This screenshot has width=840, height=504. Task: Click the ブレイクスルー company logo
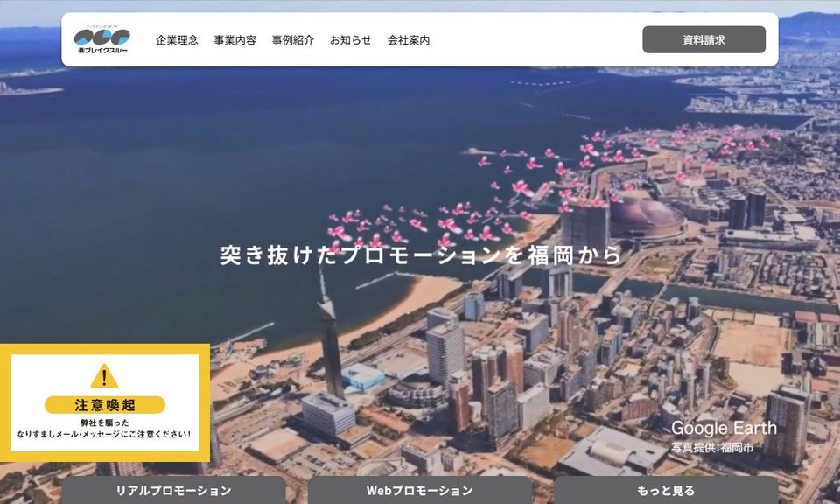point(101,39)
